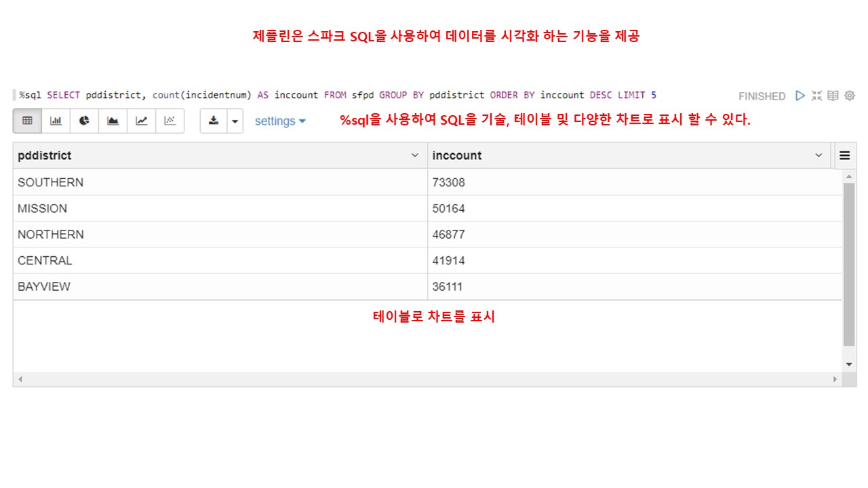Select the SOUTHERN cell
The height and width of the screenshot is (488, 868).
(220, 182)
